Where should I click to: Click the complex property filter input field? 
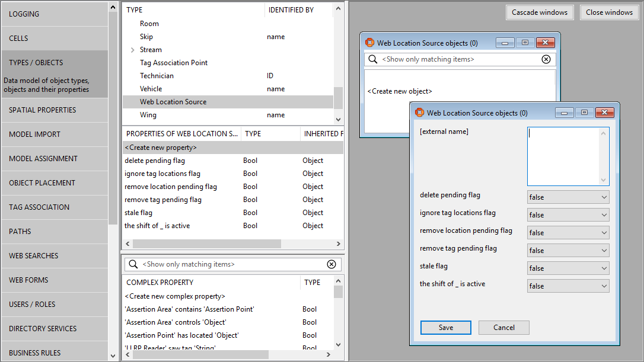(233, 264)
